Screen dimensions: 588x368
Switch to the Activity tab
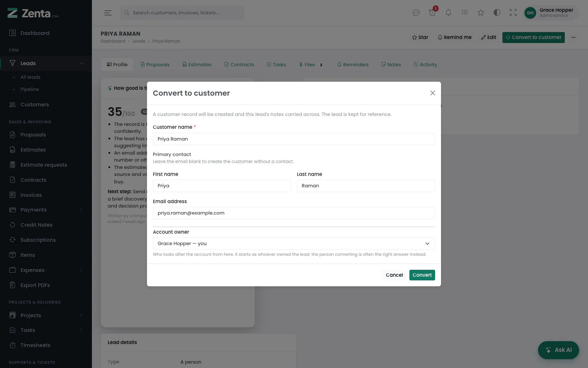point(425,64)
